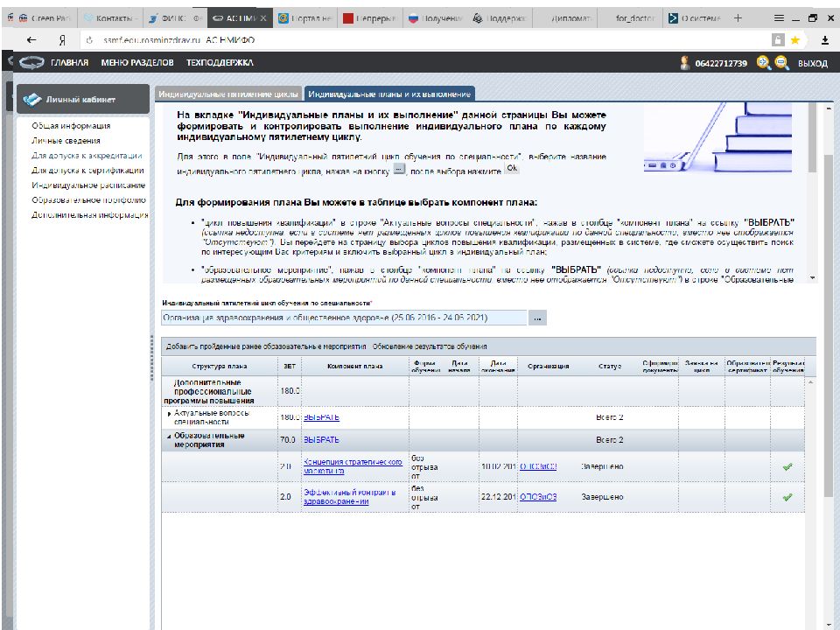Open a new browser tab with plus

click(x=738, y=17)
